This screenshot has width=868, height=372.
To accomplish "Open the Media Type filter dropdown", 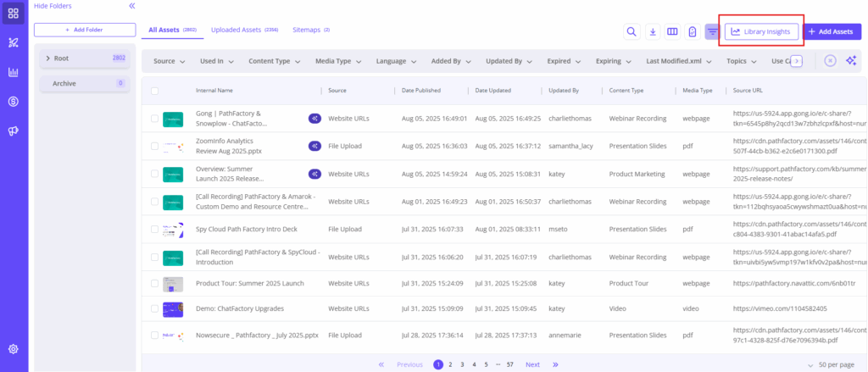I will [x=339, y=61].
